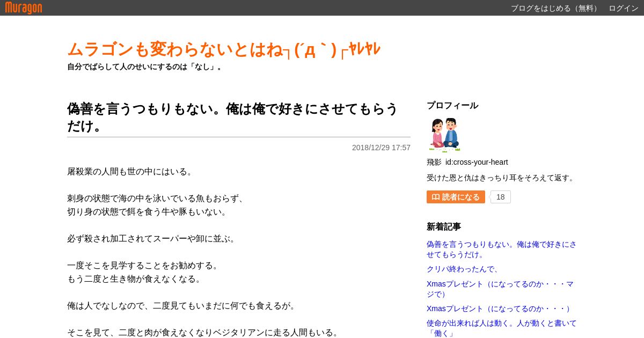Open ブログをはじめる（無料） link

point(555,8)
